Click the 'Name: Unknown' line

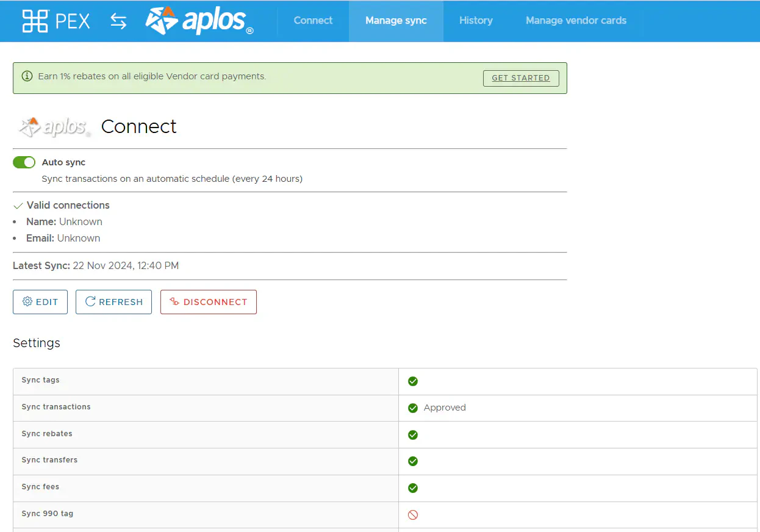tap(64, 222)
